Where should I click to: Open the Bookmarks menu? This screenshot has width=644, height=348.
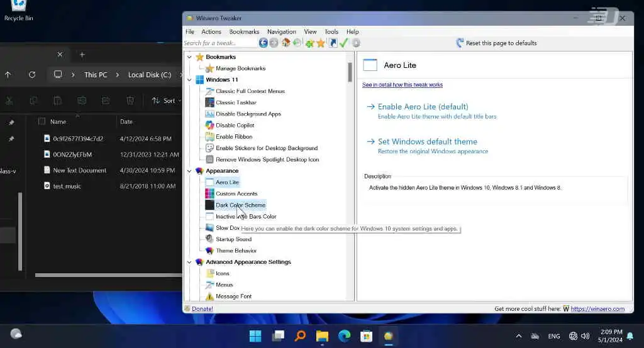coord(245,31)
